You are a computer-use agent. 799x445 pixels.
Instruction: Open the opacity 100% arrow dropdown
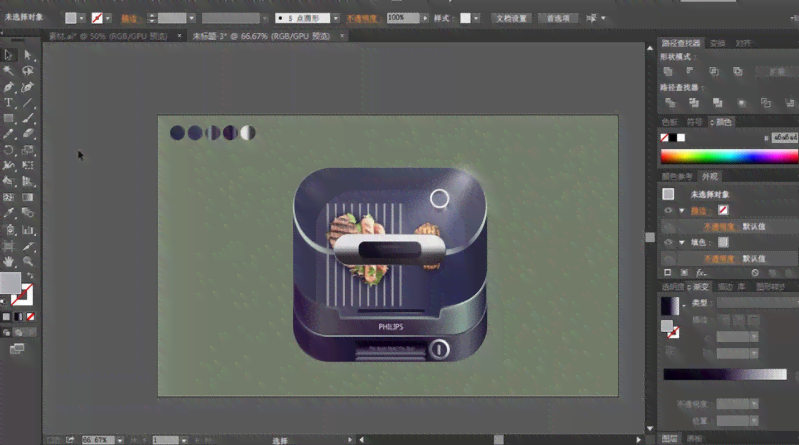coord(425,18)
